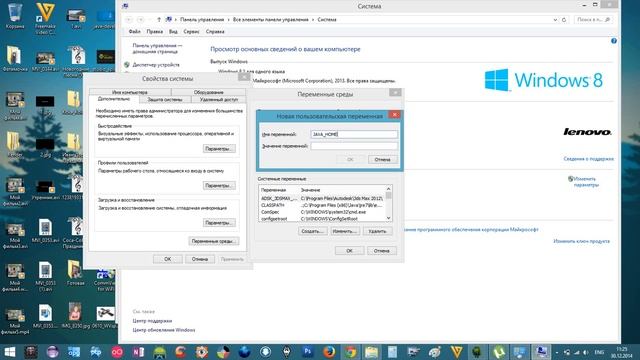The image size is (640, 360).
Task: Switch to Имя компьютера tab
Action: (130, 92)
